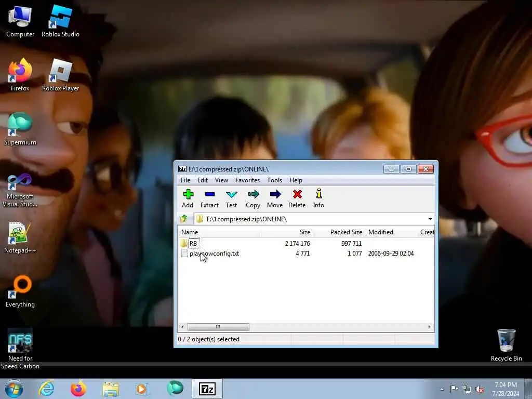Click the Firefox desktop shortcut

tap(20, 75)
